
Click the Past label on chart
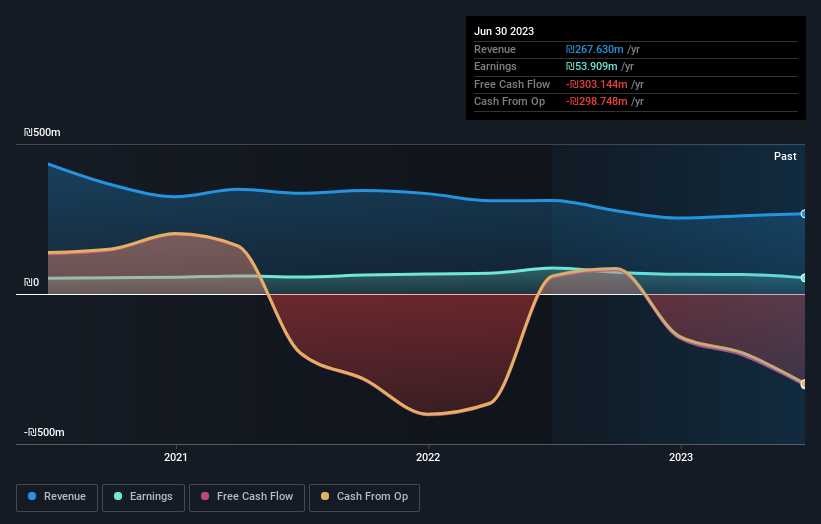(x=785, y=156)
